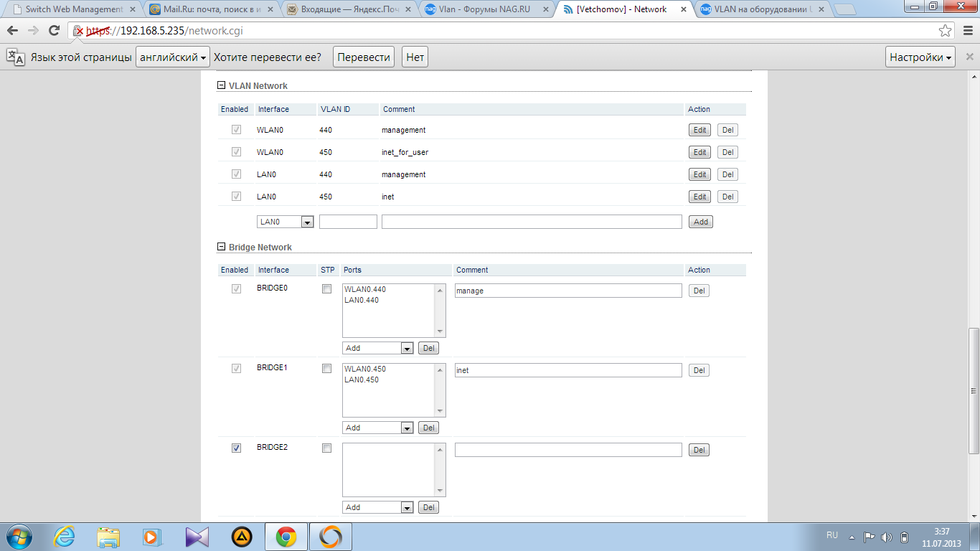Click the Windows Start button
This screenshot has height=551, width=980.
pos(17,537)
